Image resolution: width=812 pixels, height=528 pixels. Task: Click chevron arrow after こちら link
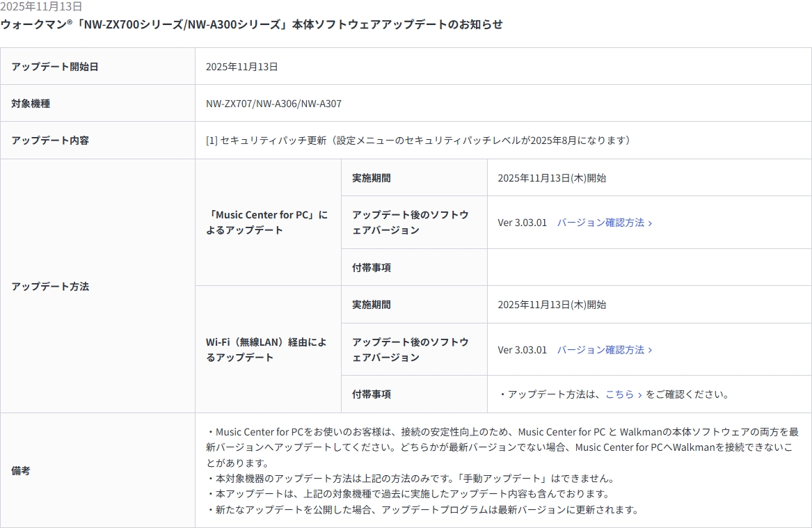pyautogui.click(x=639, y=394)
